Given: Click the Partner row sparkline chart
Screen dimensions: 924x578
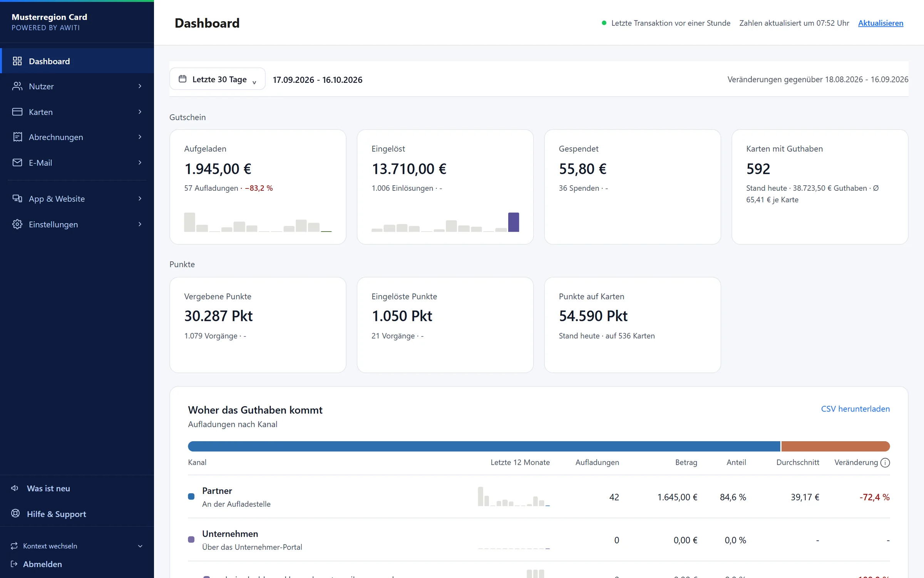Looking at the screenshot, I should click(514, 496).
